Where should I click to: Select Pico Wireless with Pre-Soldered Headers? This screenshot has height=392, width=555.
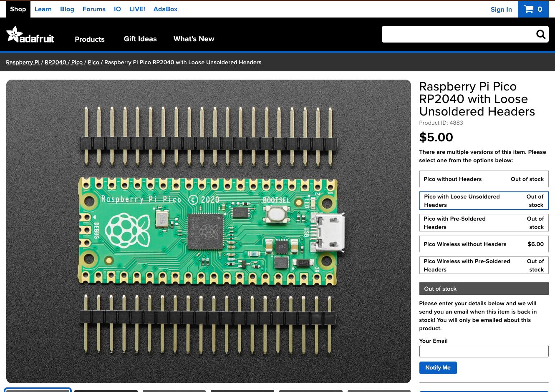pyautogui.click(x=484, y=265)
